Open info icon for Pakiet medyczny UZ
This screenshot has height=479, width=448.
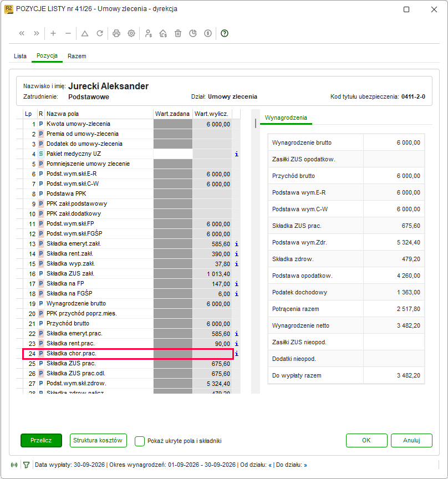pos(237,154)
